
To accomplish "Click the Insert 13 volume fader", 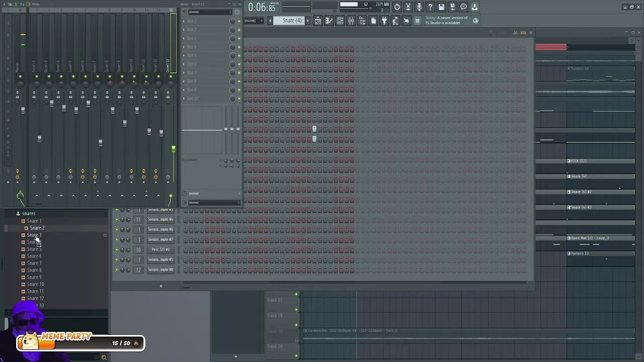I will click(174, 149).
